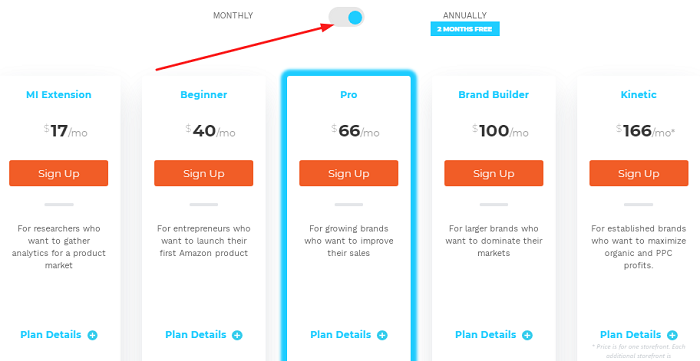This screenshot has width=700, height=361.
Task: Open the Brand Builder plan title
Action: tap(494, 95)
